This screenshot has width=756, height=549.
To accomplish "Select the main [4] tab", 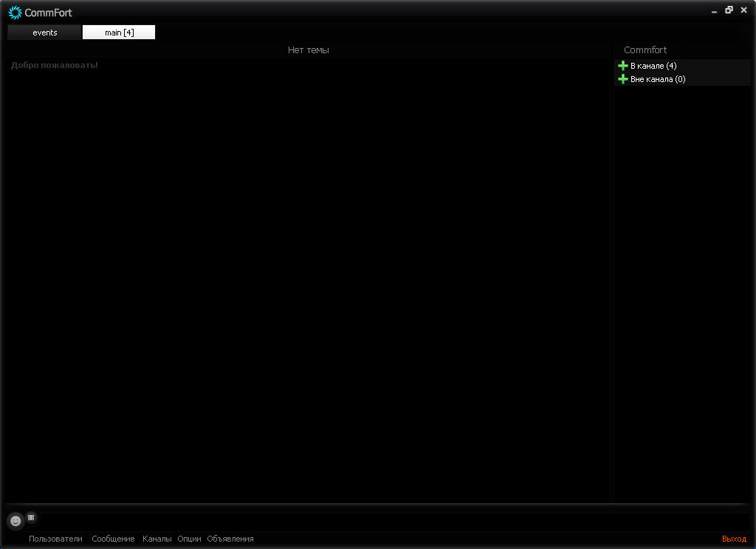I will click(119, 33).
